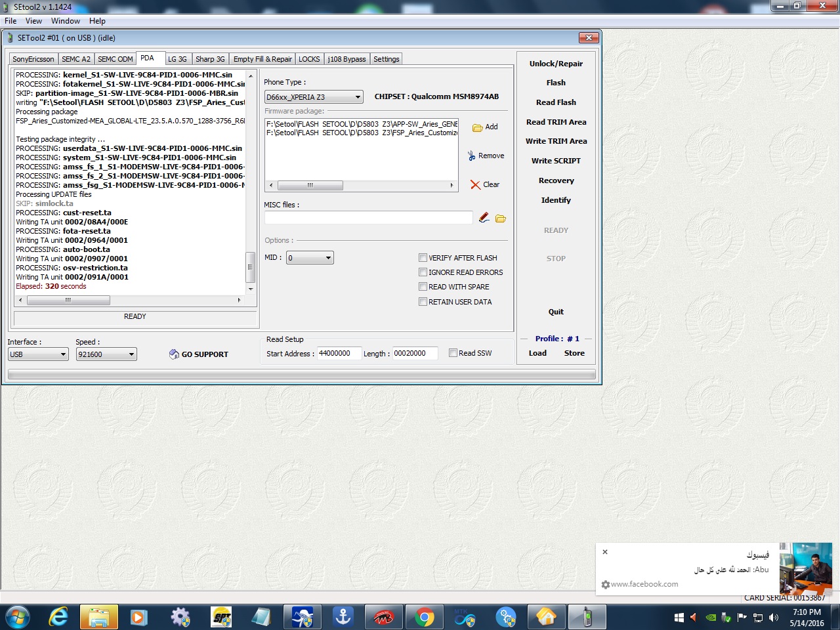Viewport: 840px width, 630px height.
Task: Launch Google Chrome from the taskbar
Action: coord(425,618)
